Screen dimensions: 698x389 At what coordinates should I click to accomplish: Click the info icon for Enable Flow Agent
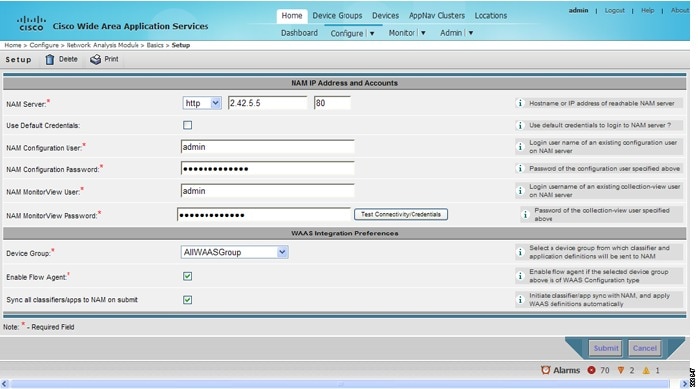[x=520, y=276]
